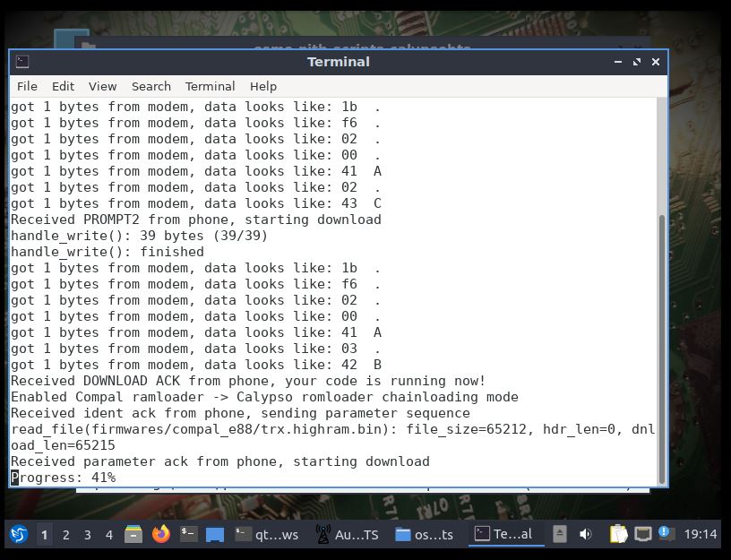
Task: Click 'Received PROMPT2 from phone, starting download'
Action: [x=196, y=220]
